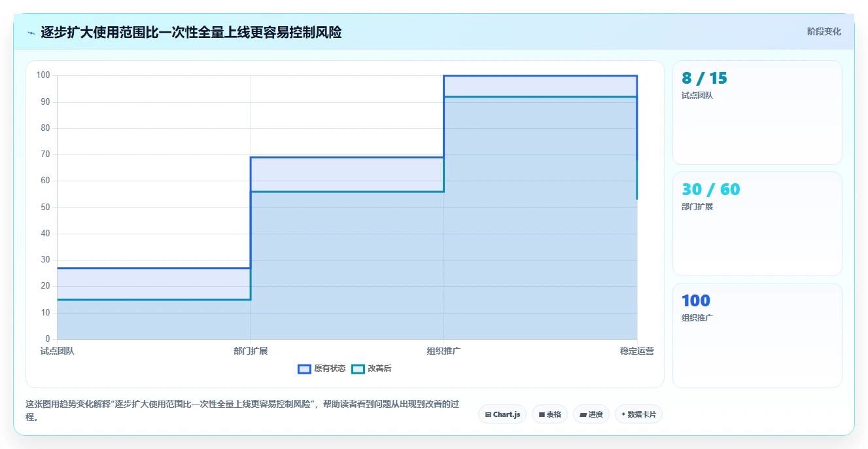Click the 进度 tag button
Screen dimensions: 868x449
pos(591,414)
